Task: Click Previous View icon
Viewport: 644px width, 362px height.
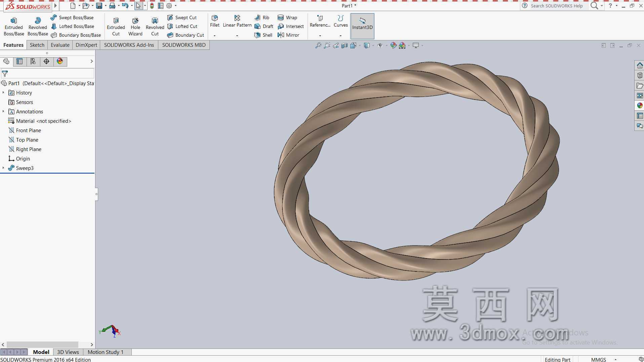Action: (x=336, y=45)
